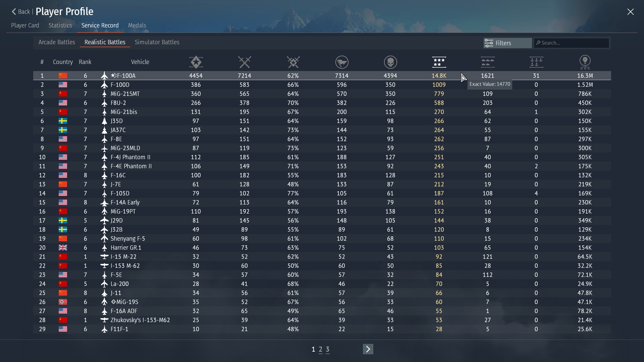Select the J-7E vehicle name
The image size is (644, 362).
coord(116,184)
